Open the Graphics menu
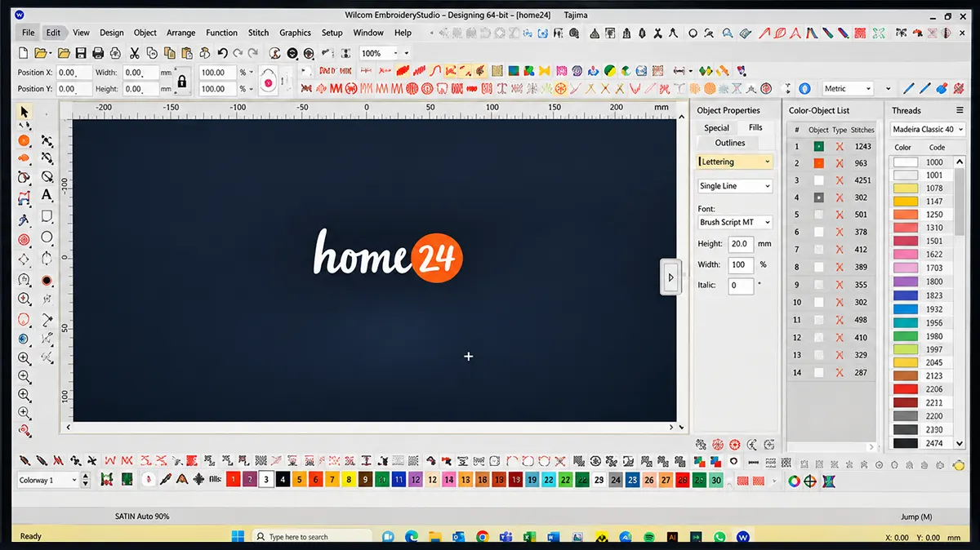This screenshot has width=980, height=550. (295, 33)
